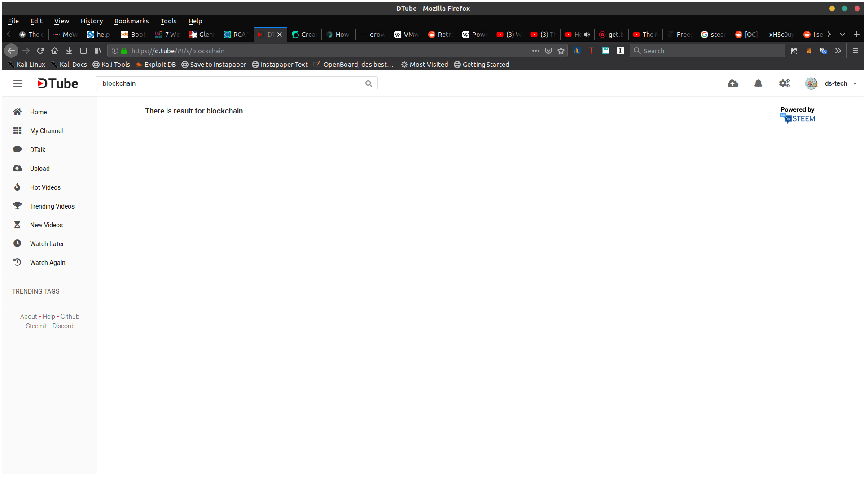Screen dimensions: 868x478
Task: Open the Github footer link
Action: (70, 317)
